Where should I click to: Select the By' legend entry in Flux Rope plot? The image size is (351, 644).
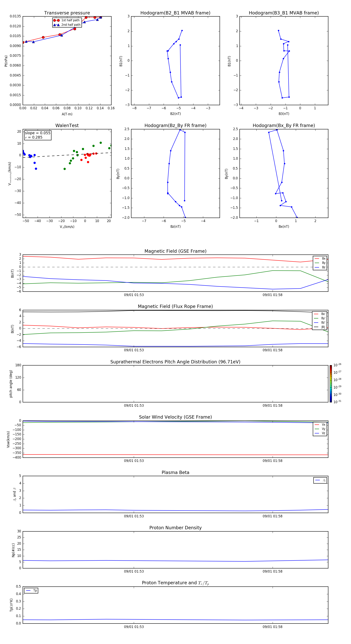(x=320, y=318)
